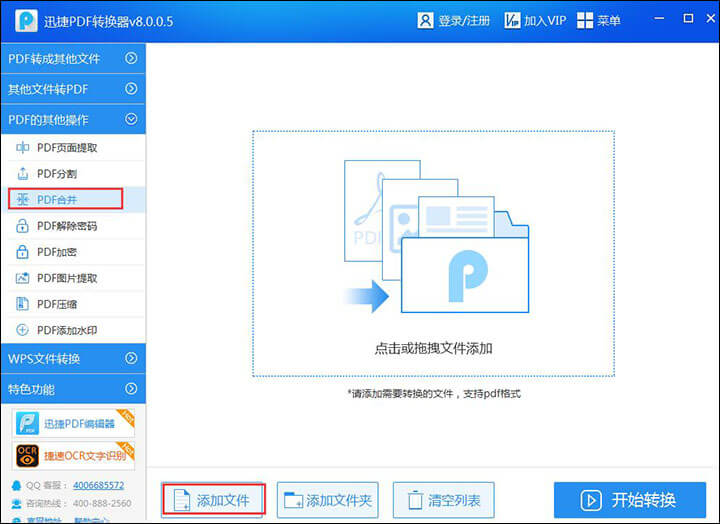
Task: Click the hint text about supported pdf format
Action: 434,394
